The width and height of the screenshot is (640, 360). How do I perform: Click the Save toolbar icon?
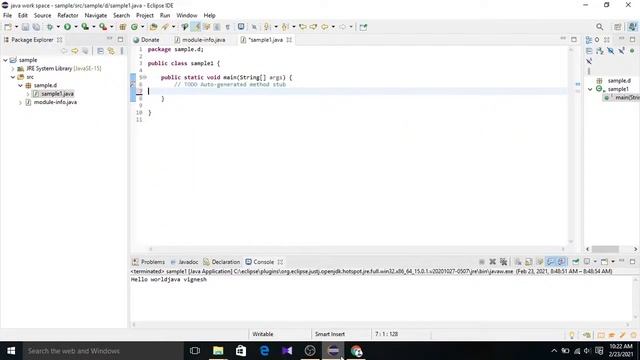(x=25, y=27)
